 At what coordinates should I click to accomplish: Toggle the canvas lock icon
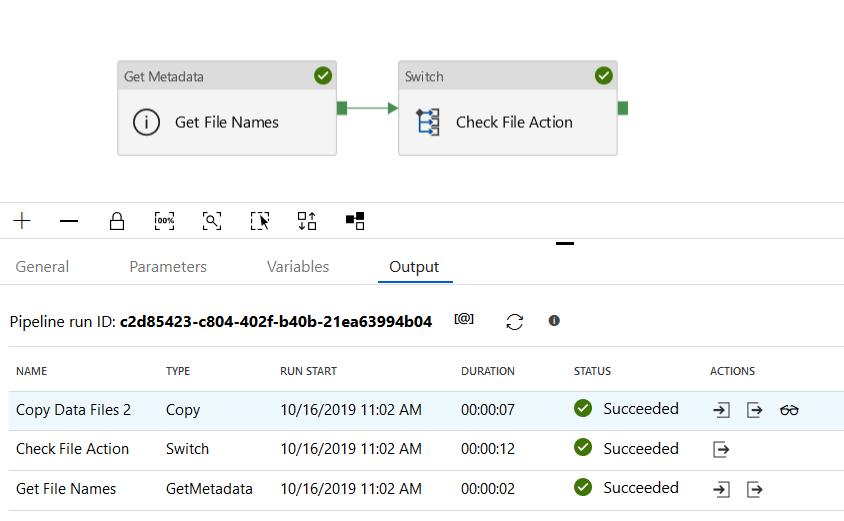click(117, 221)
